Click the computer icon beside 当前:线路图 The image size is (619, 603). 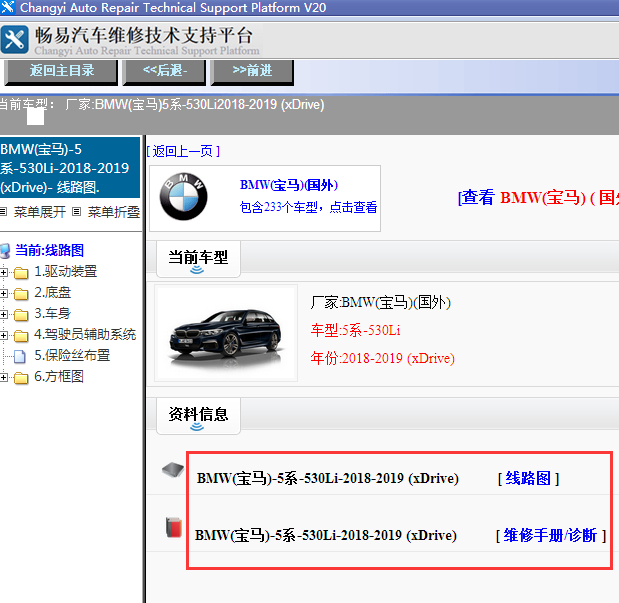5,250
